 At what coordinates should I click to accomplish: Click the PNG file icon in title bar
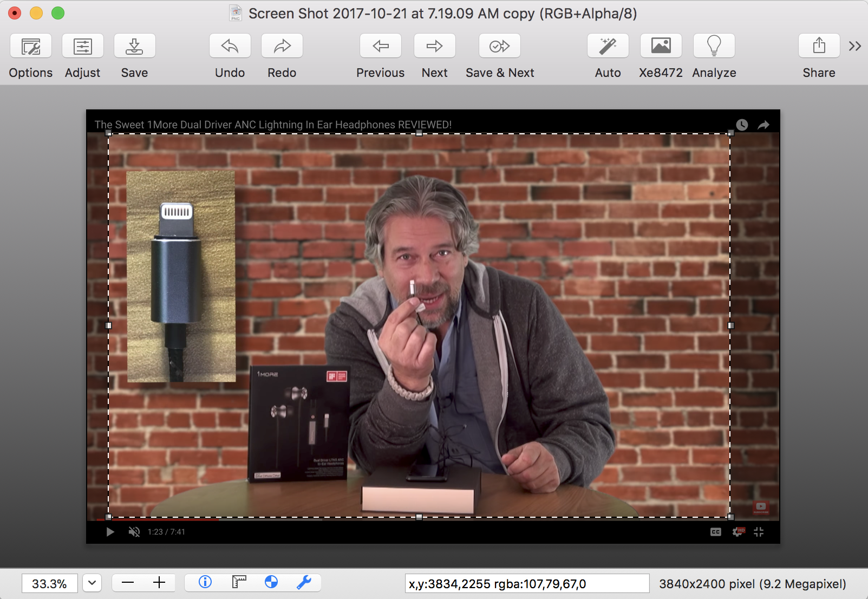(x=236, y=13)
